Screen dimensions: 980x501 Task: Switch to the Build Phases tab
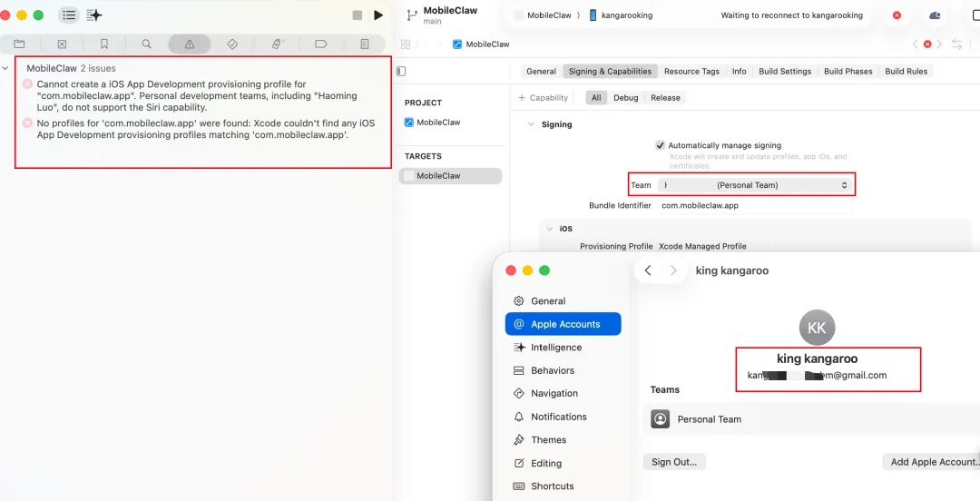click(848, 72)
